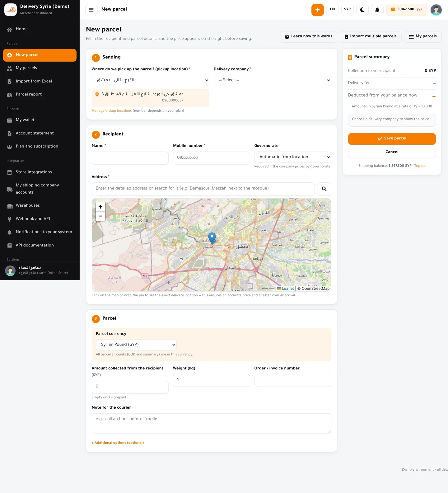Toggle dark mode with the moon icon
Screen dimensions: 448x493
tap(362, 10)
